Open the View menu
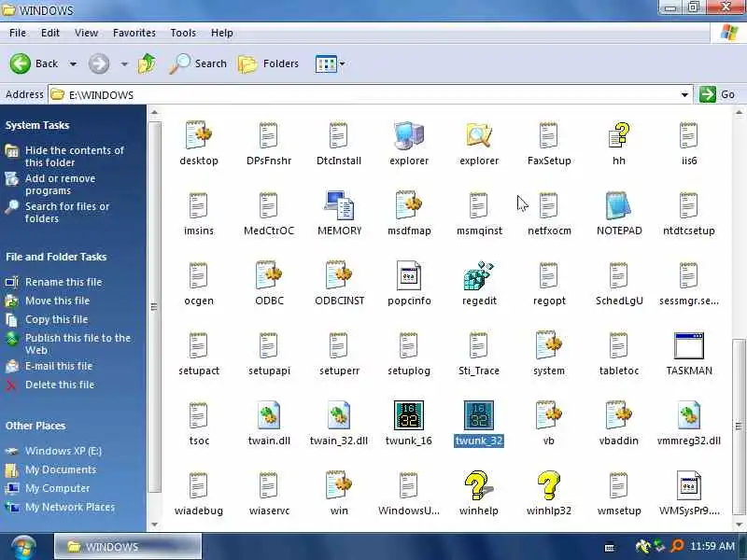The image size is (747, 560). [x=86, y=33]
